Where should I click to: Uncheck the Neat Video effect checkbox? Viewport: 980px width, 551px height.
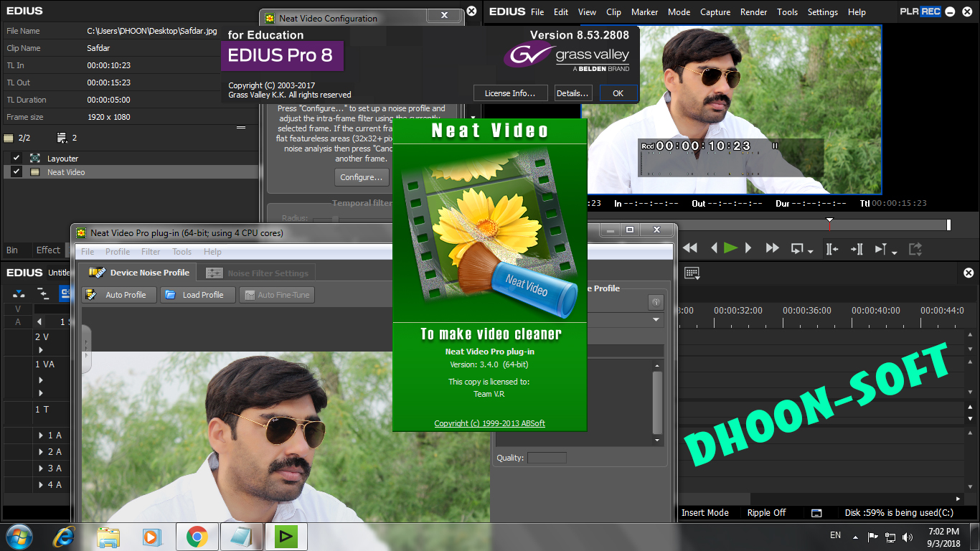click(x=16, y=172)
